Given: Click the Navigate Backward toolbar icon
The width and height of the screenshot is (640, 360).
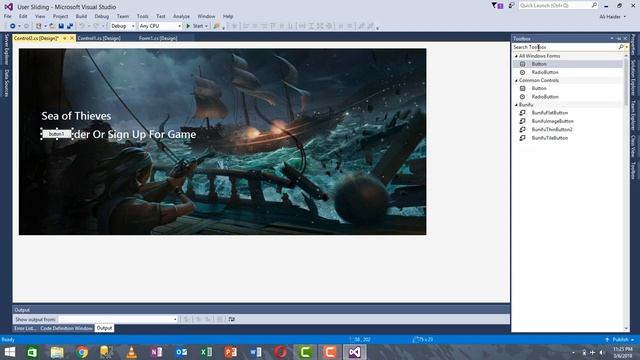Looking at the screenshot, I should [13, 26].
